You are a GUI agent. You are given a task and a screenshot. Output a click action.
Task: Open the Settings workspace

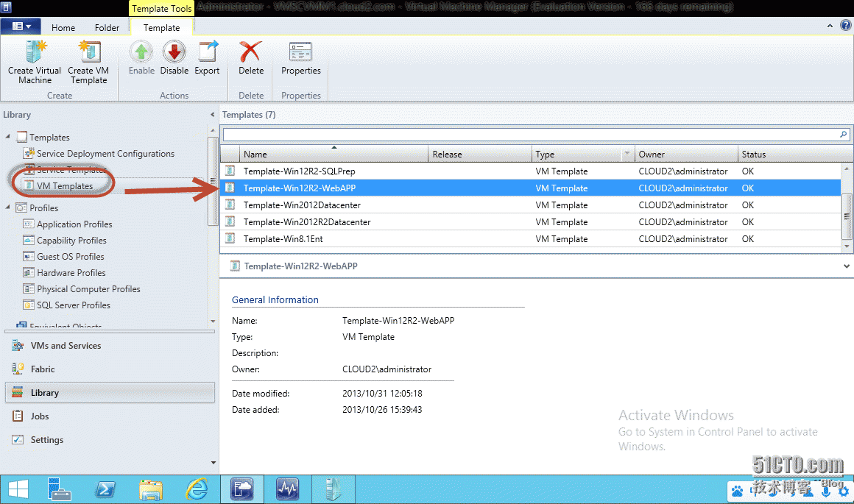click(x=110, y=439)
